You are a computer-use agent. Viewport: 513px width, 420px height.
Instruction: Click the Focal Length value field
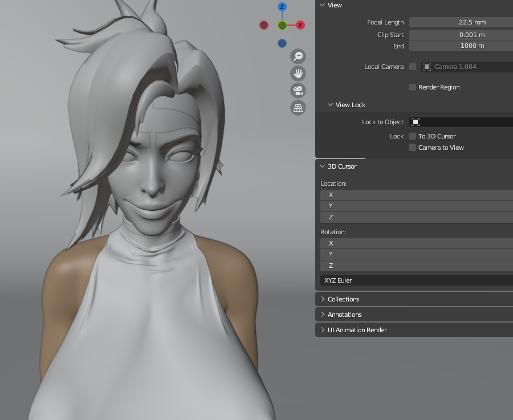[461, 22]
